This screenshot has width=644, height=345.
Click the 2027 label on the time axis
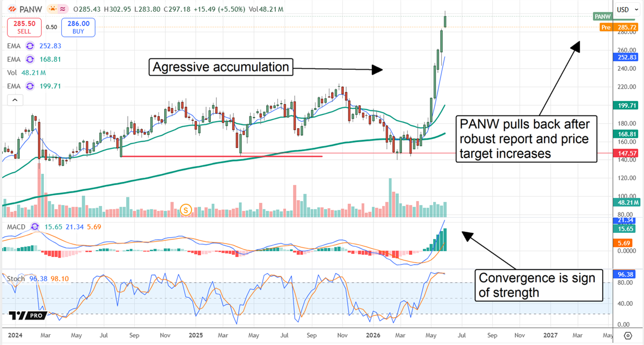point(551,335)
